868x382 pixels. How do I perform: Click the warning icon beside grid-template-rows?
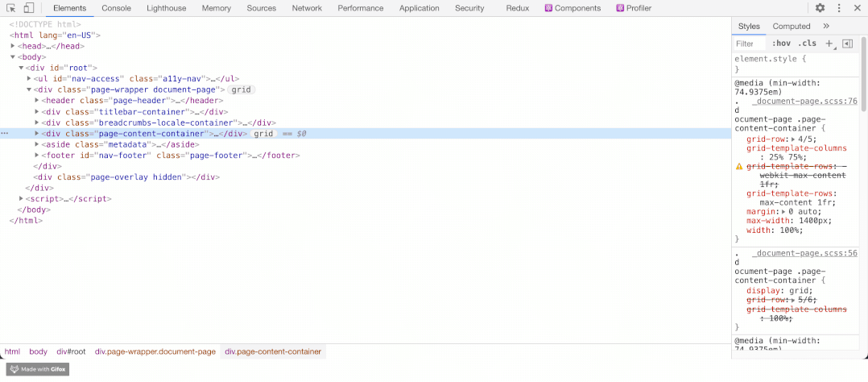(x=738, y=166)
